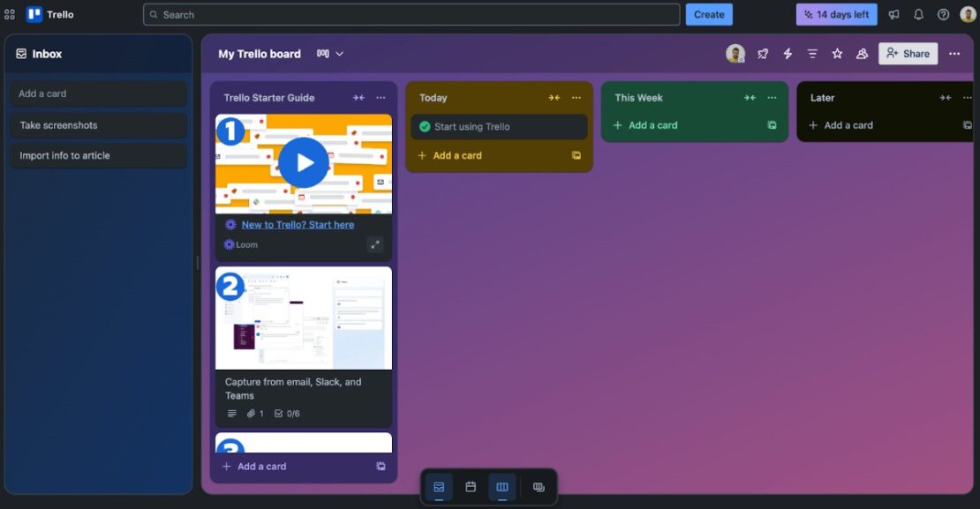Click the checklist badge 0/6
Image resolution: width=980 pixels, height=509 pixels.
287,414
